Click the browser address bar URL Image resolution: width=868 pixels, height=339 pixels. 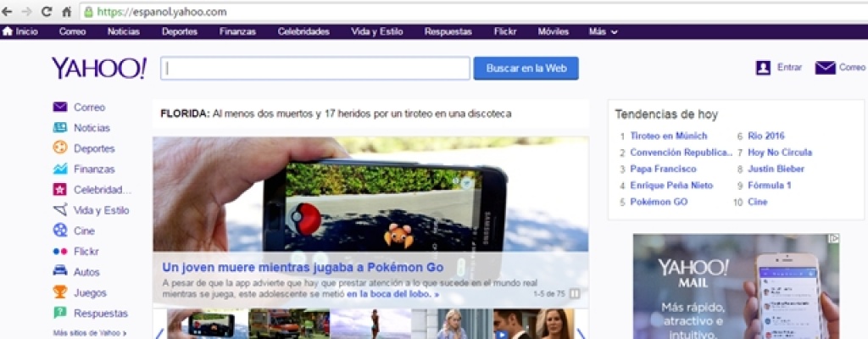pos(162,12)
